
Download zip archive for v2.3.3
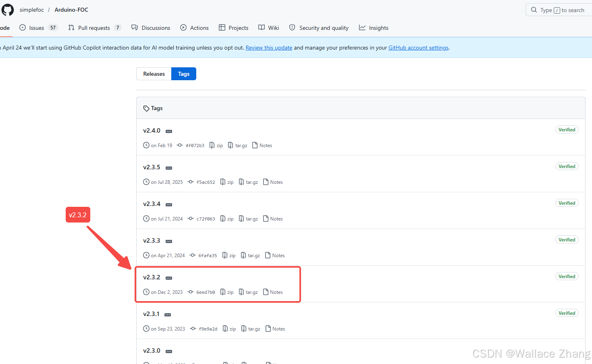point(229,256)
